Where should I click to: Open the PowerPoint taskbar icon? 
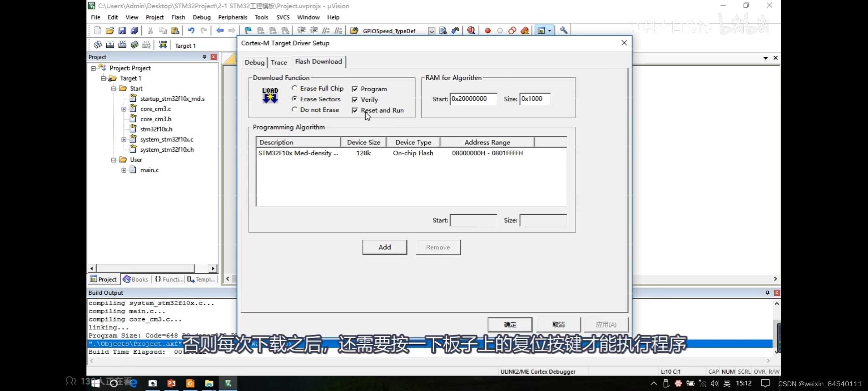pyautogui.click(x=171, y=383)
